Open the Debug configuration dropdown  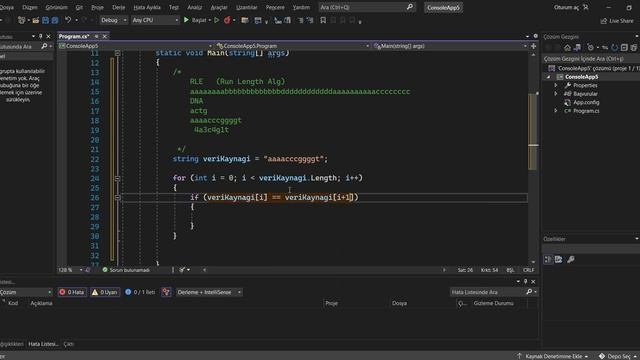click(113, 20)
